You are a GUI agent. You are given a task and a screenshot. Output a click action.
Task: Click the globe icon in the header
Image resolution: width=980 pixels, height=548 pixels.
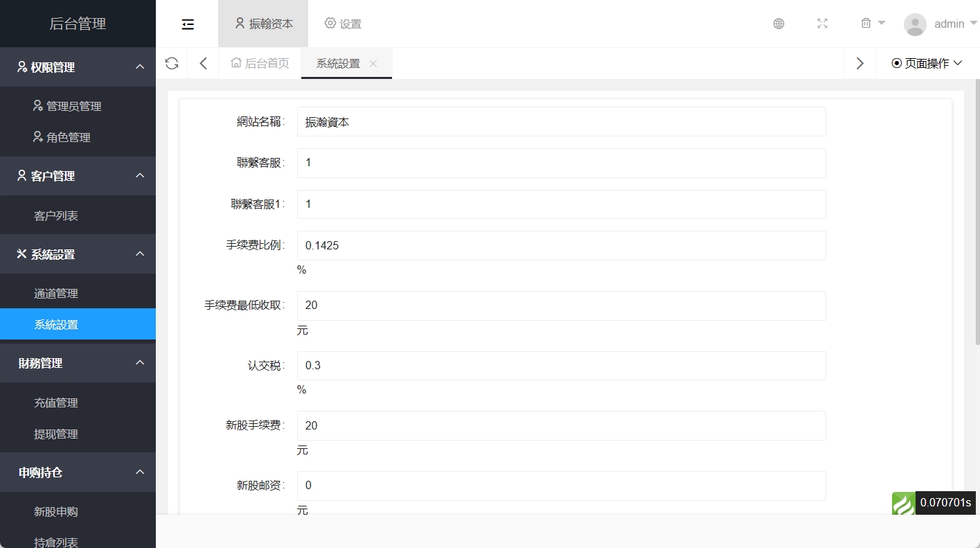click(x=778, y=24)
